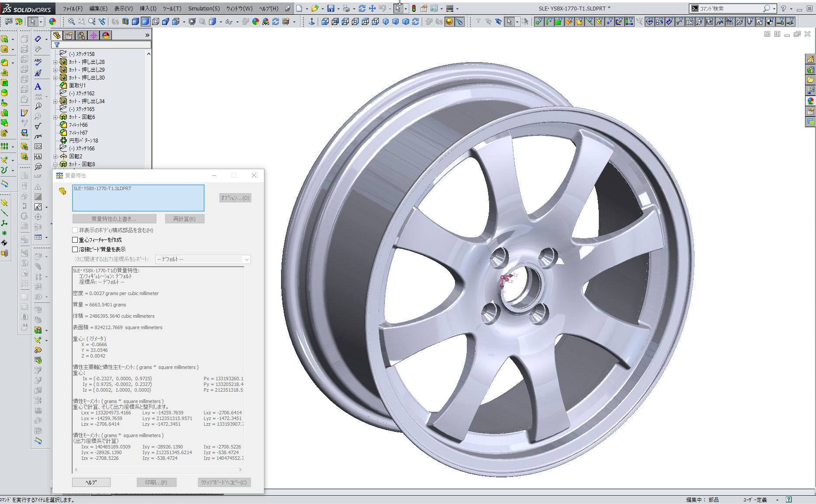Image resolution: width=816 pixels, height=504 pixels.
Task: Click the 再計算(R) recalculate button
Action: coord(184,219)
